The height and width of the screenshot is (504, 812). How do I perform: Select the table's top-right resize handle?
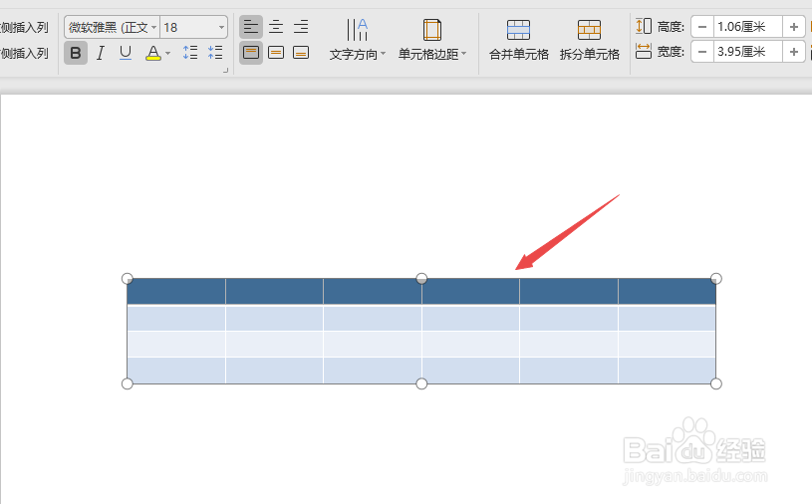click(715, 279)
